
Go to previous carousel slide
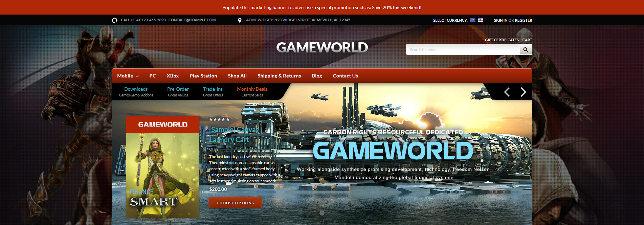(507, 92)
